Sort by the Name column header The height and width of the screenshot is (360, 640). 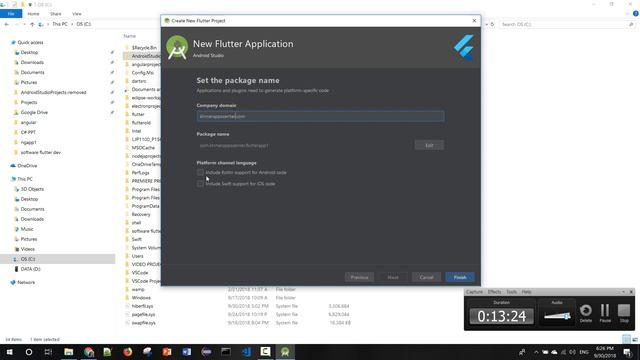(x=130, y=36)
